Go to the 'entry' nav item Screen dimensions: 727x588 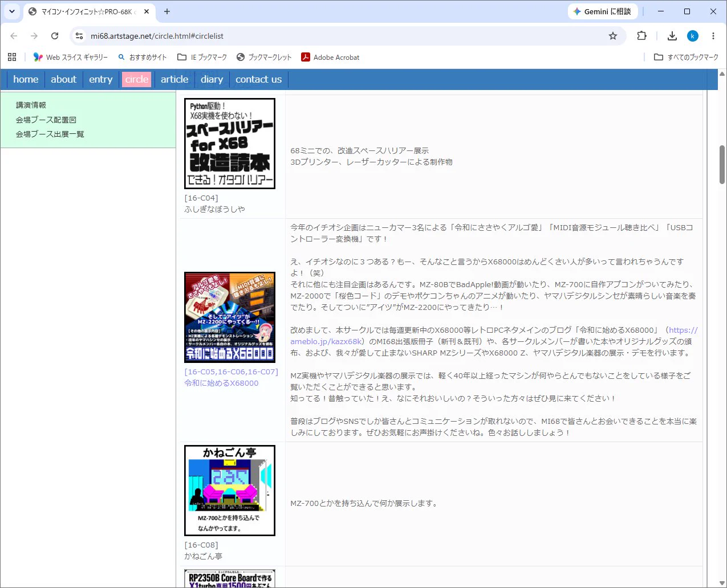click(101, 79)
